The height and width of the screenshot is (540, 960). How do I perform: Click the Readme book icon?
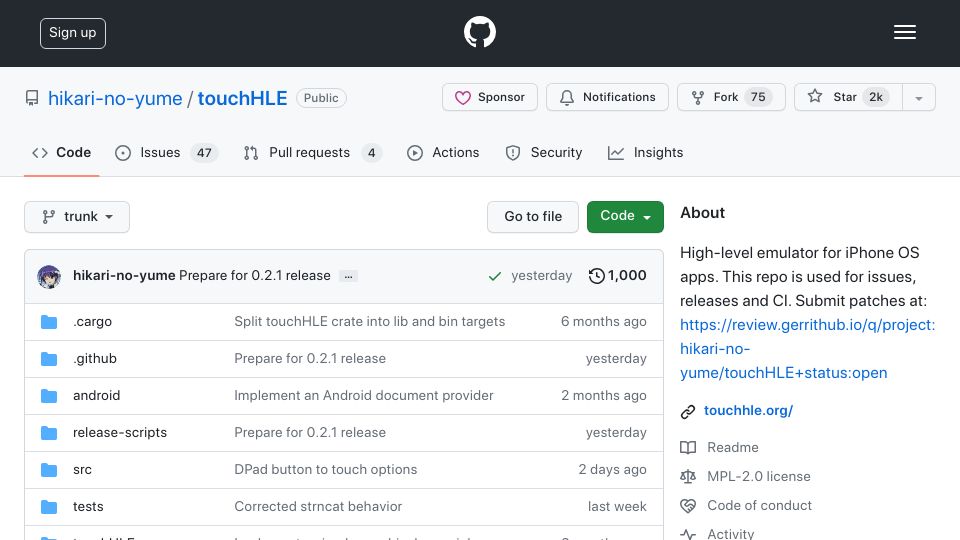click(x=688, y=448)
